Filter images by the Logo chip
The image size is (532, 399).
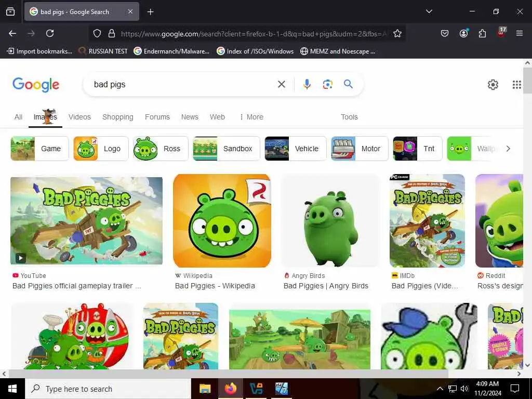pyautogui.click(x=101, y=149)
